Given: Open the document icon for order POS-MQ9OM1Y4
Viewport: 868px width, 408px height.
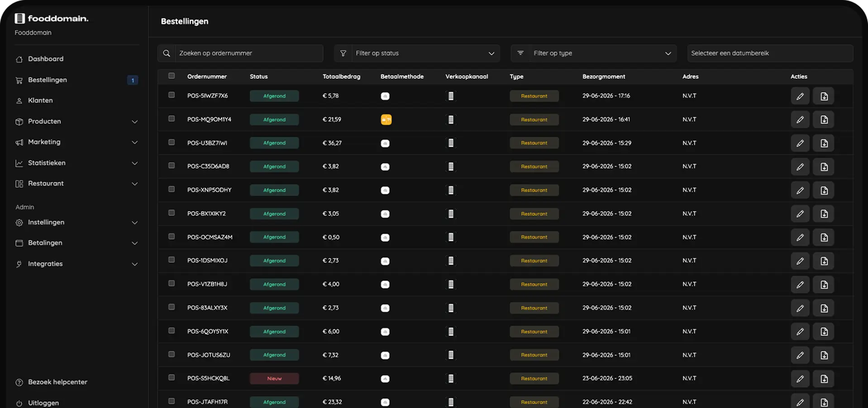Looking at the screenshot, I should [x=824, y=120].
